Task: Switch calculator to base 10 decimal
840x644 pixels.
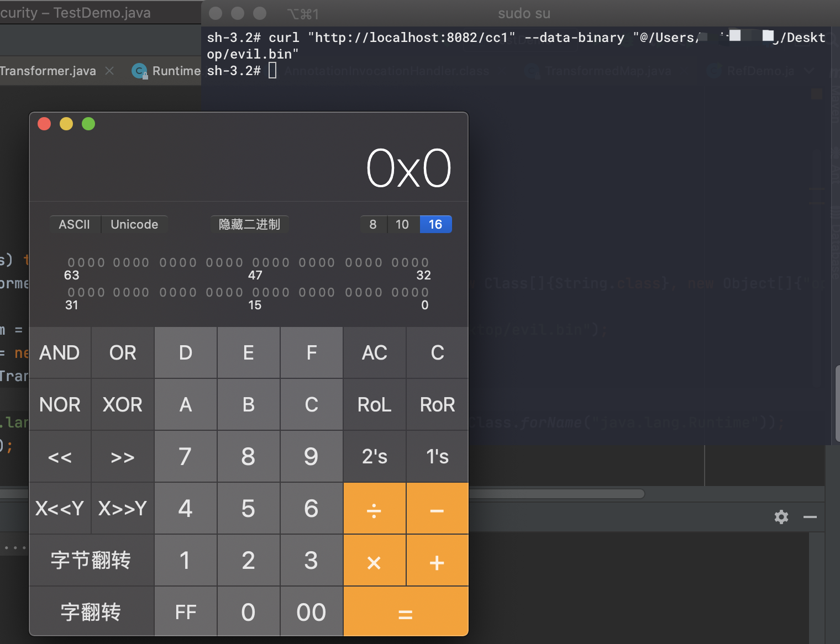Action: coord(402,224)
